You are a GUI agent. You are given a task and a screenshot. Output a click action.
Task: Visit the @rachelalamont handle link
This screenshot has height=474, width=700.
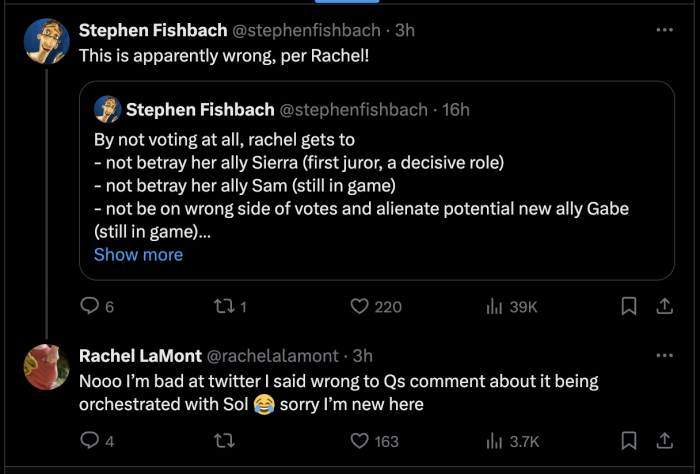[x=272, y=356]
